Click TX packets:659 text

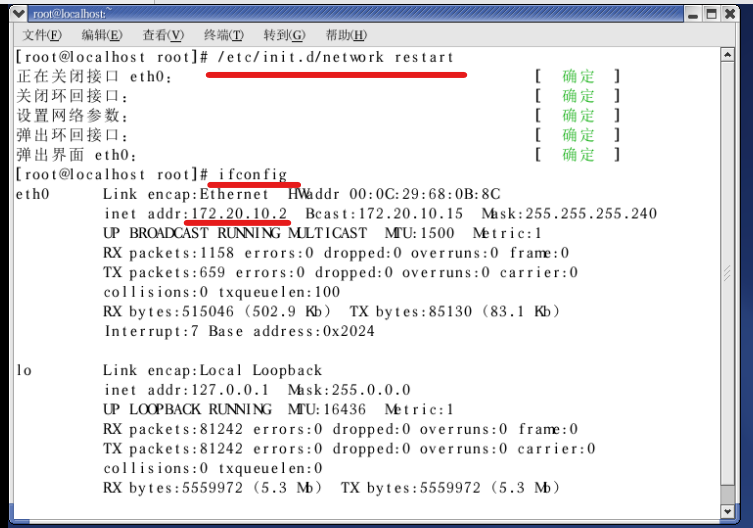(164, 272)
